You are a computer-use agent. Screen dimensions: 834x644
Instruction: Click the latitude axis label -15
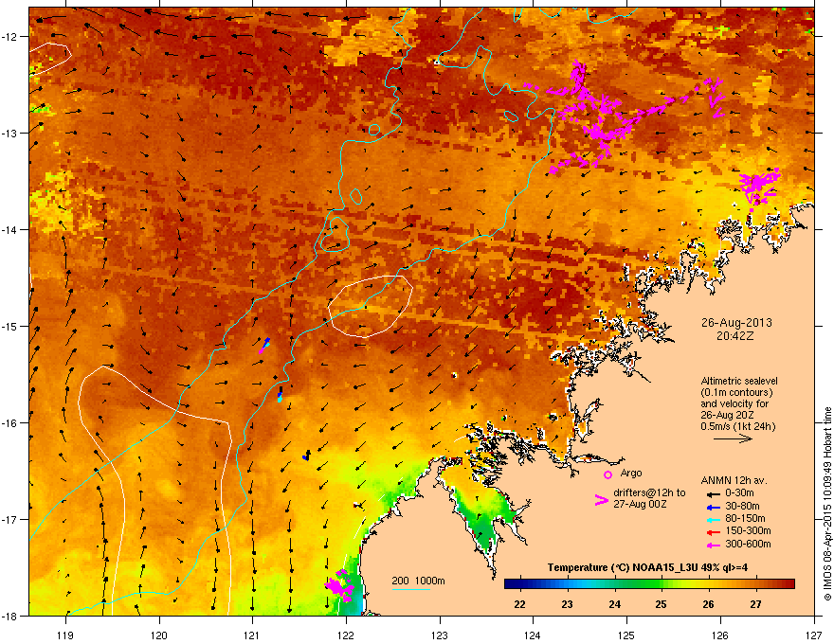pos(9,326)
